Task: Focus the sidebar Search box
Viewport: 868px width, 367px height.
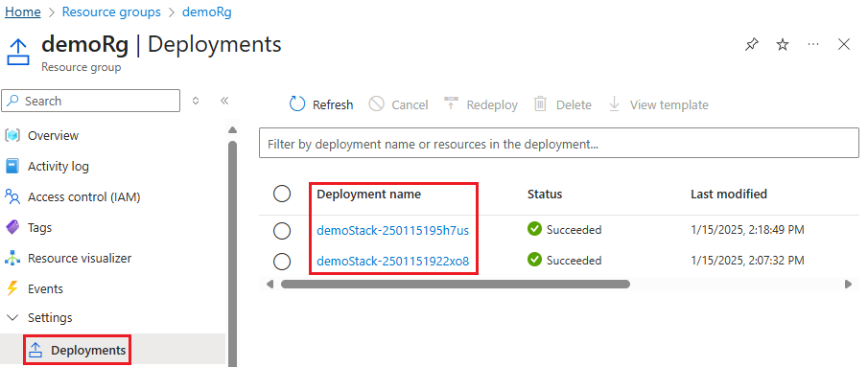Action: pos(91,101)
